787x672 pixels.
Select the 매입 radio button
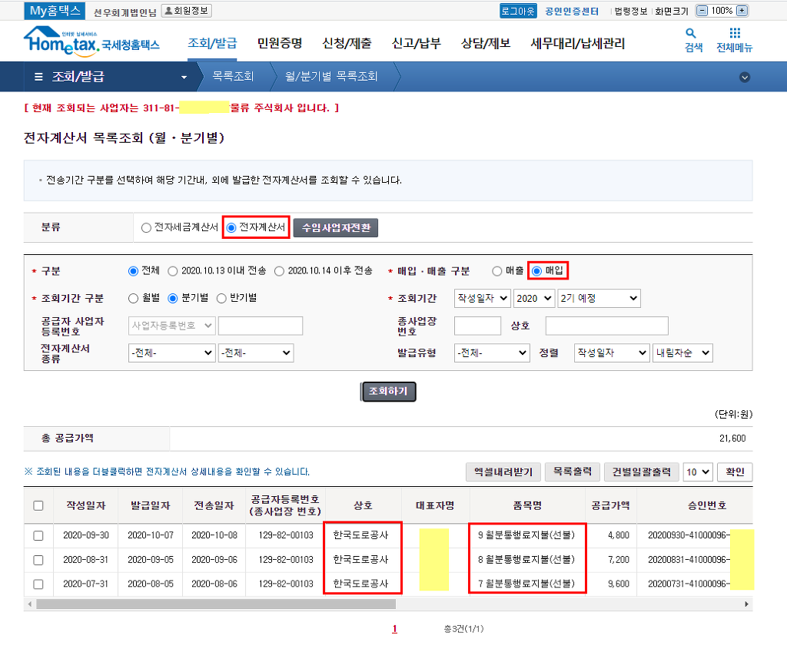[536, 271]
